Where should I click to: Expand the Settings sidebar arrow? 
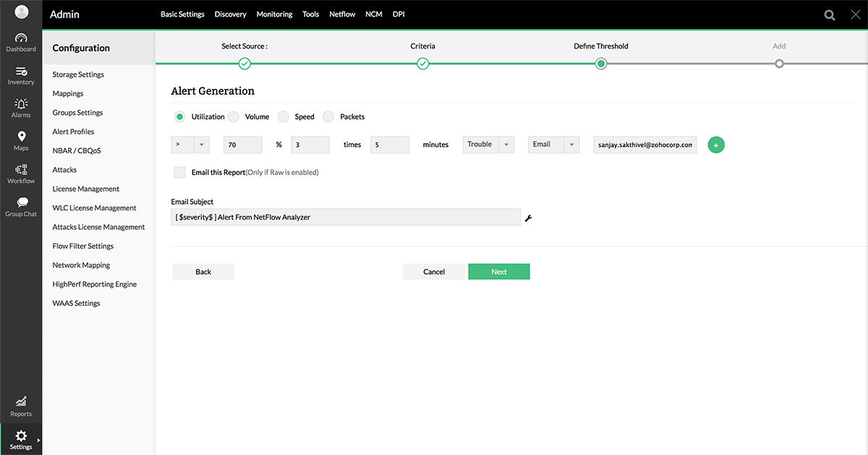click(x=38, y=440)
